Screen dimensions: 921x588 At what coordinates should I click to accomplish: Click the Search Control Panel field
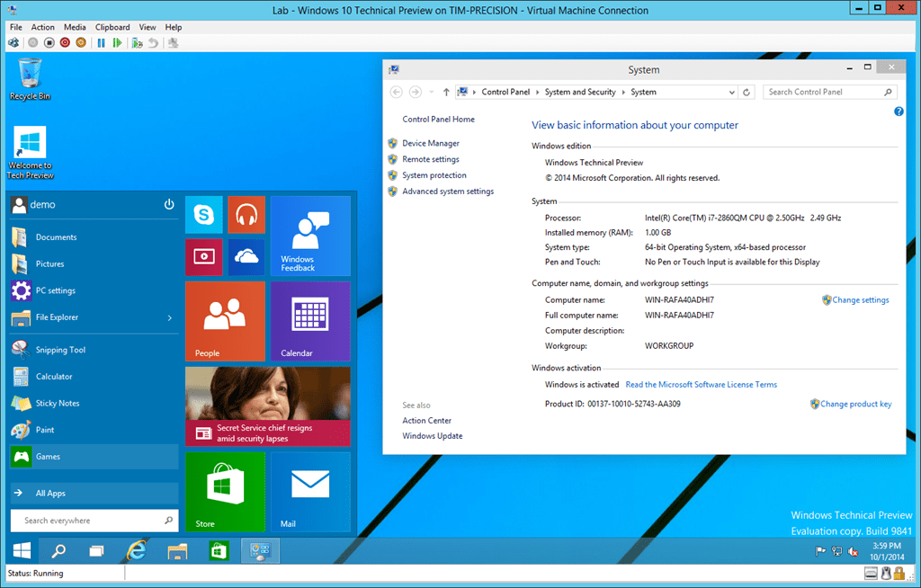830,93
